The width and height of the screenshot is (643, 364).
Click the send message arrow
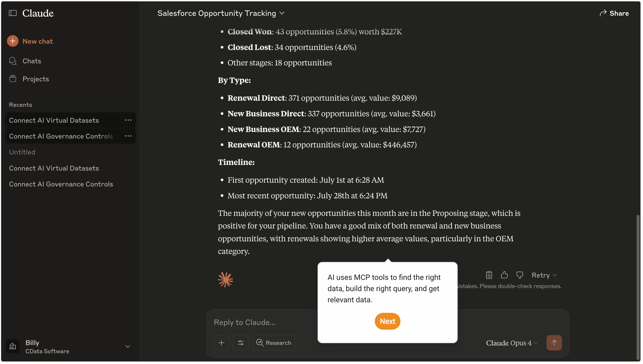[554, 343]
